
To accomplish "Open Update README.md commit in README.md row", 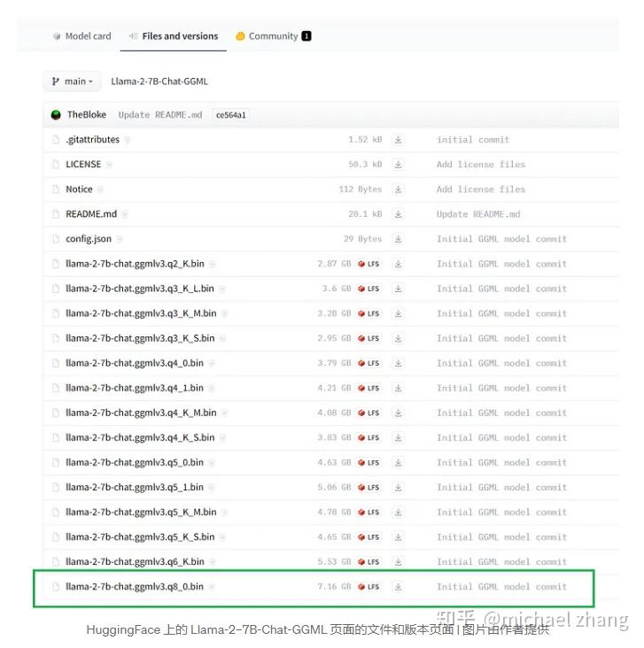I will [478, 214].
